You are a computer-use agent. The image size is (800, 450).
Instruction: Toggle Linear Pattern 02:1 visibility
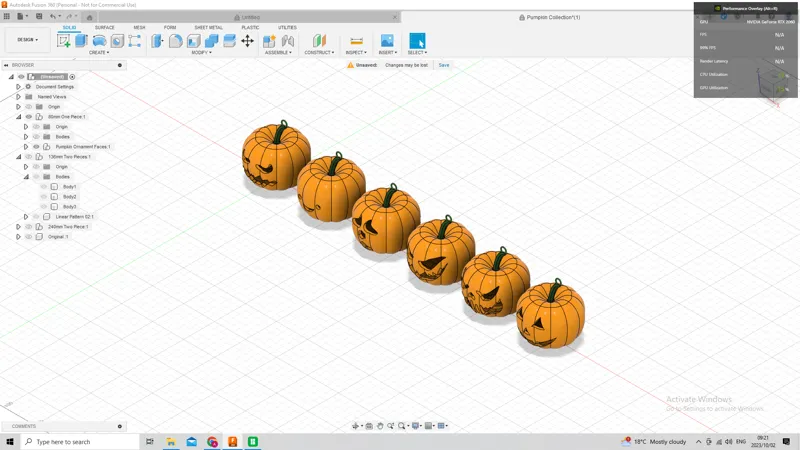pyautogui.click(x=36, y=217)
